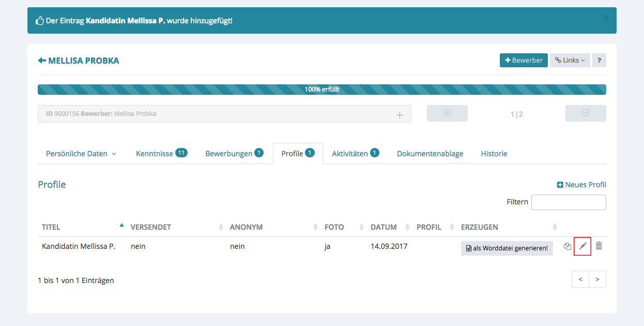Create a new profile via Neues Profil

pyautogui.click(x=581, y=185)
